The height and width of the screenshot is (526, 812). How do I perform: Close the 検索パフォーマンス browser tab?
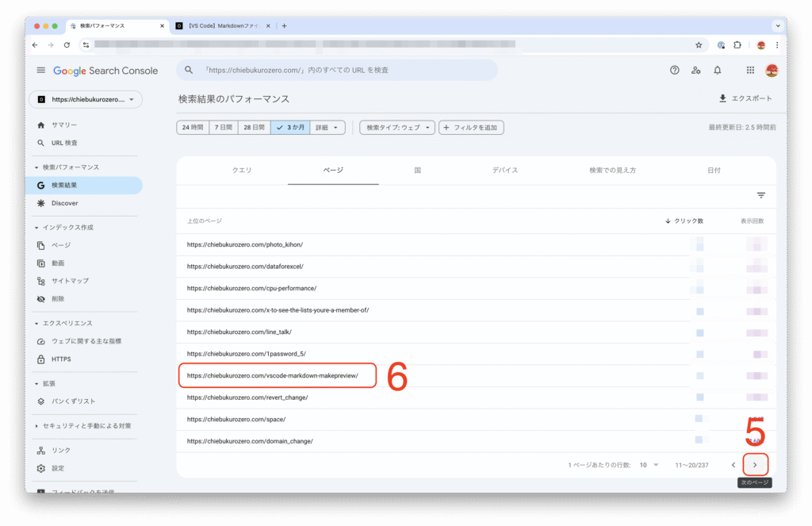click(162, 25)
